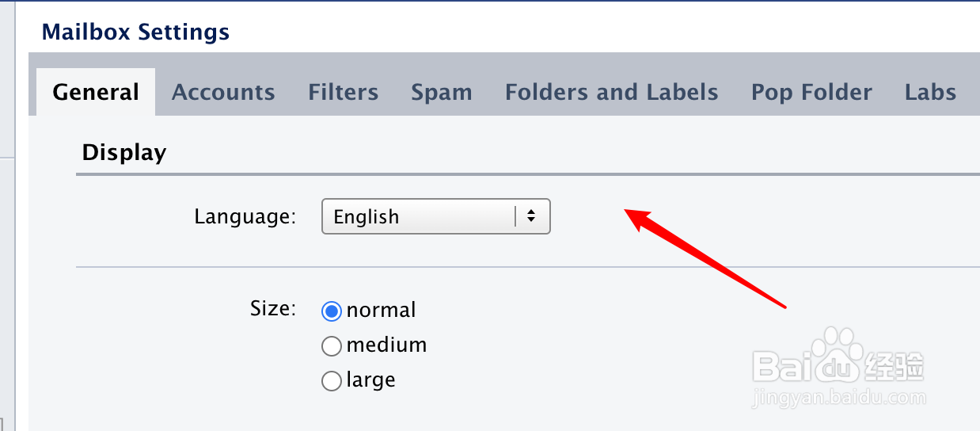Choose the medium size radio button
Viewport: 980px width, 431px height.
[x=332, y=346]
